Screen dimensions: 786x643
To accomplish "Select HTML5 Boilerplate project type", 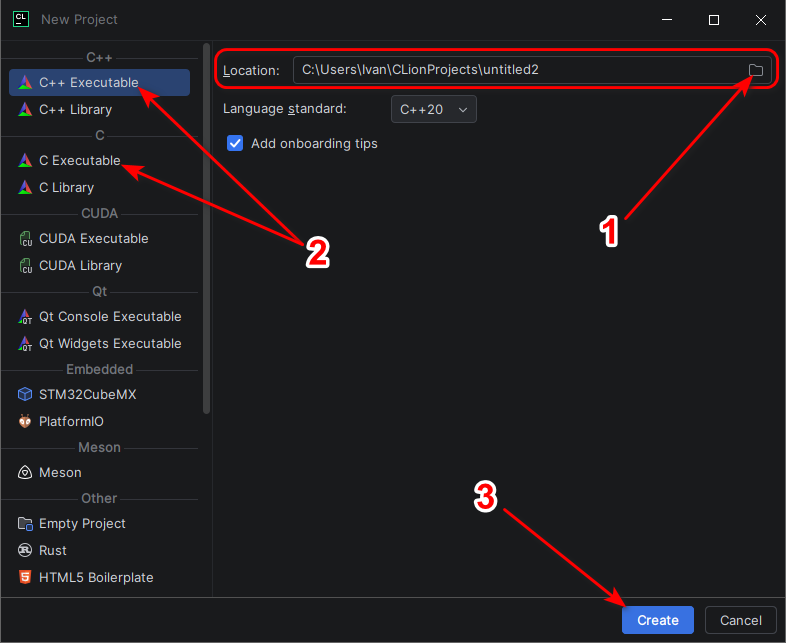I will [x=99, y=577].
